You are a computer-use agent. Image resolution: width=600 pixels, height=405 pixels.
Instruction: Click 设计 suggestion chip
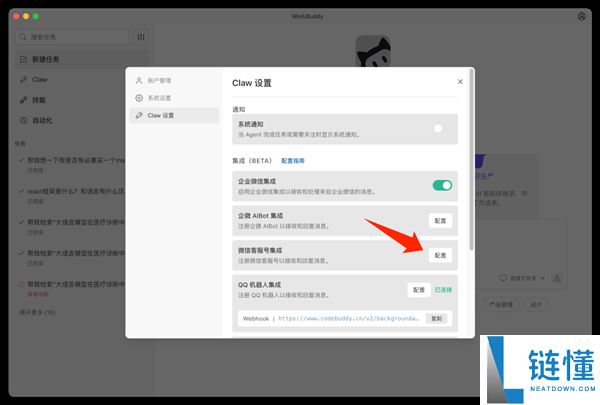[x=536, y=305]
